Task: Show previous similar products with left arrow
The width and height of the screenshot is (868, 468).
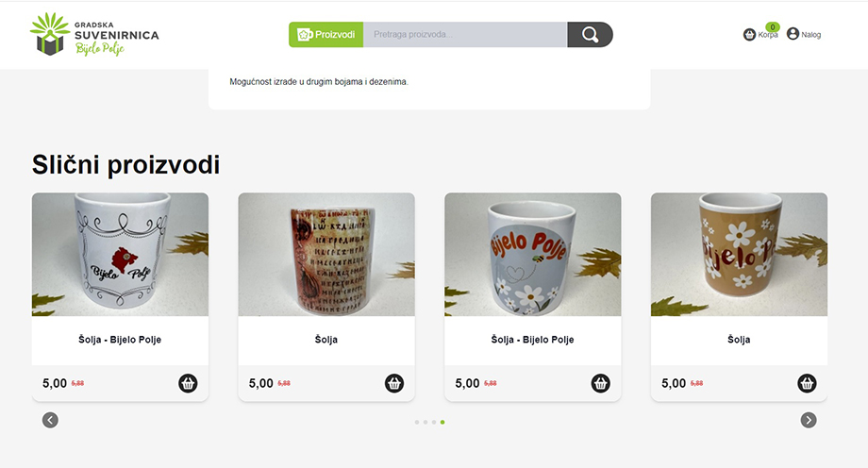Action: [x=50, y=421]
